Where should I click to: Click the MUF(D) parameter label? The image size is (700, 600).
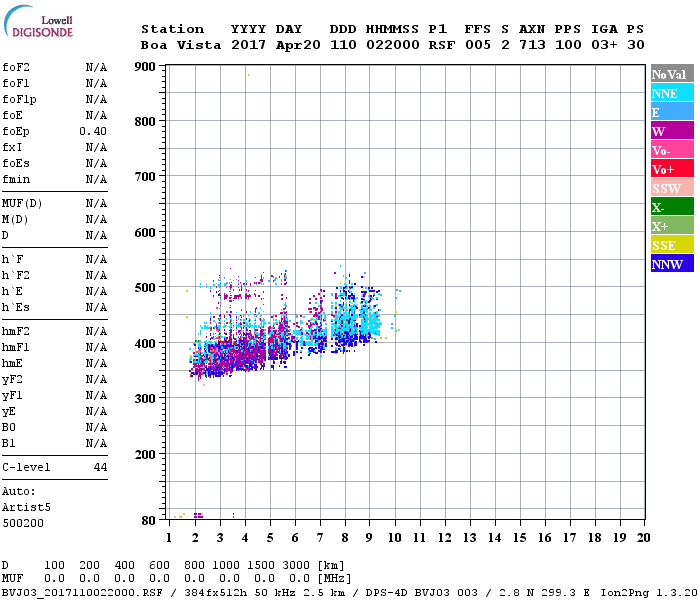pos(22,204)
